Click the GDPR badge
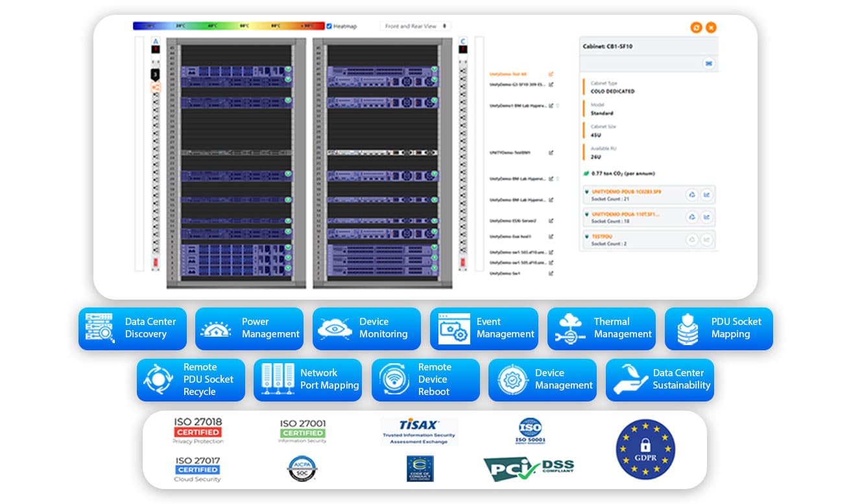 click(645, 450)
